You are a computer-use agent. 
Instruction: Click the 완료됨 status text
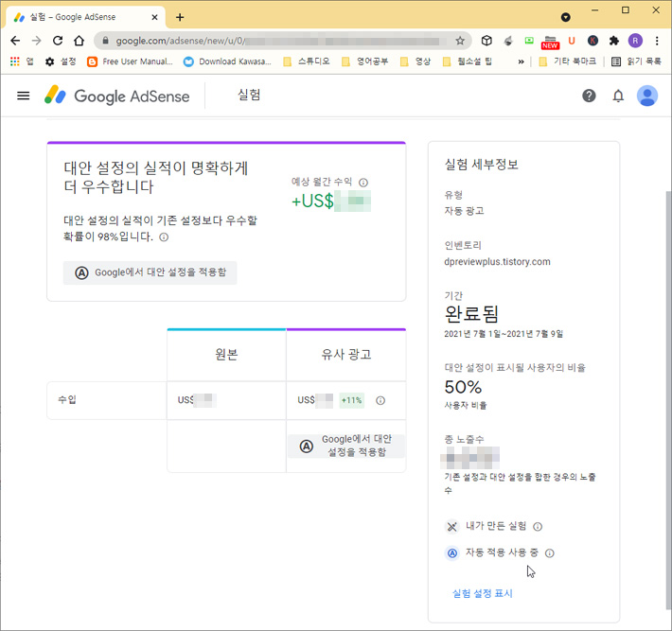point(471,314)
